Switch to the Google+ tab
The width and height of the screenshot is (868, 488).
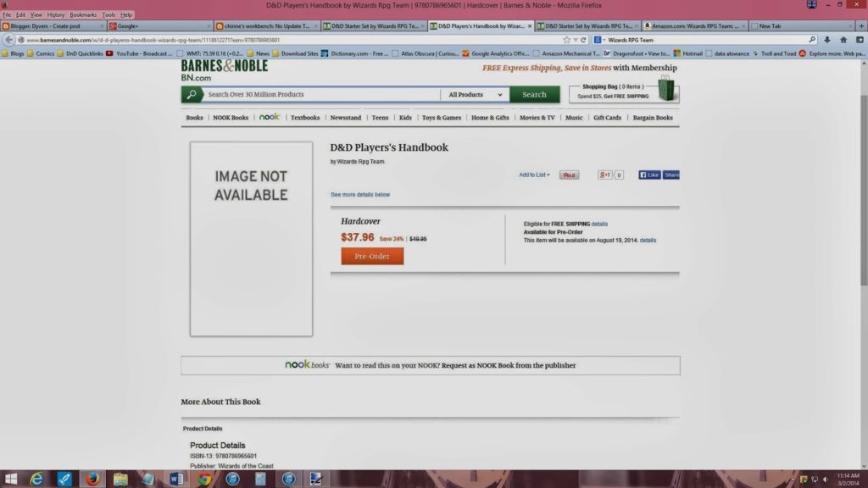159,26
